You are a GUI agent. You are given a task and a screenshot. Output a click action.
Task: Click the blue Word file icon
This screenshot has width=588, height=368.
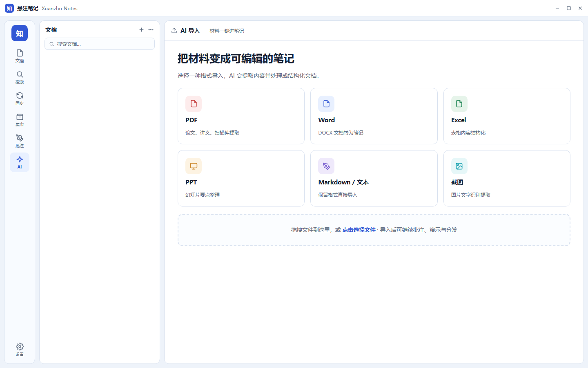coord(326,104)
